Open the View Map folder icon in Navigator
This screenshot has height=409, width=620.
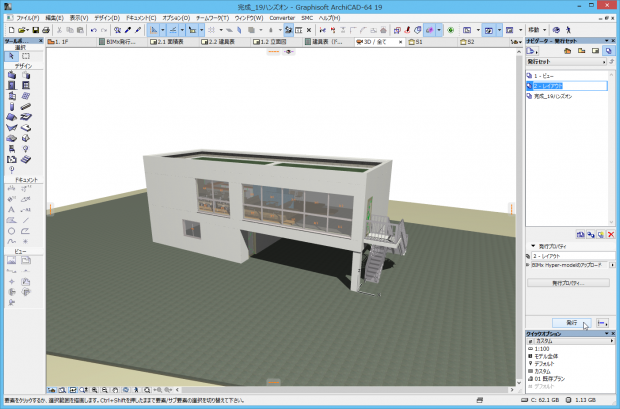click(581, 51)
